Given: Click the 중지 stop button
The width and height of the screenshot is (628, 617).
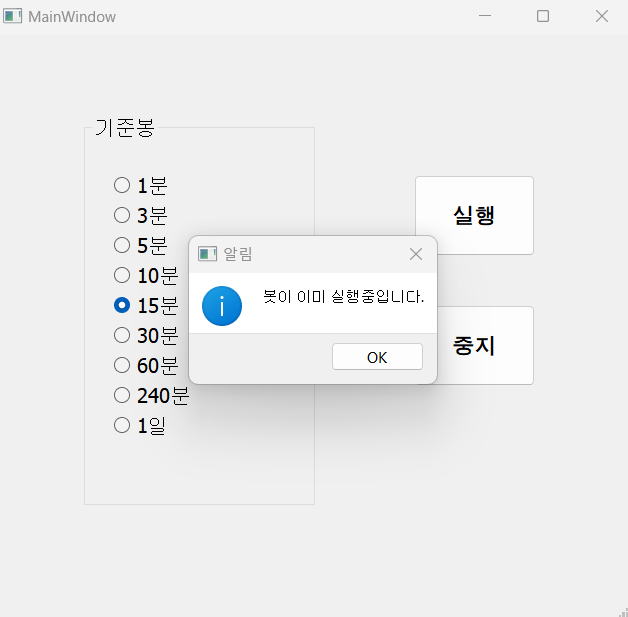Looking at the screenshot, I should click(474, 346).
